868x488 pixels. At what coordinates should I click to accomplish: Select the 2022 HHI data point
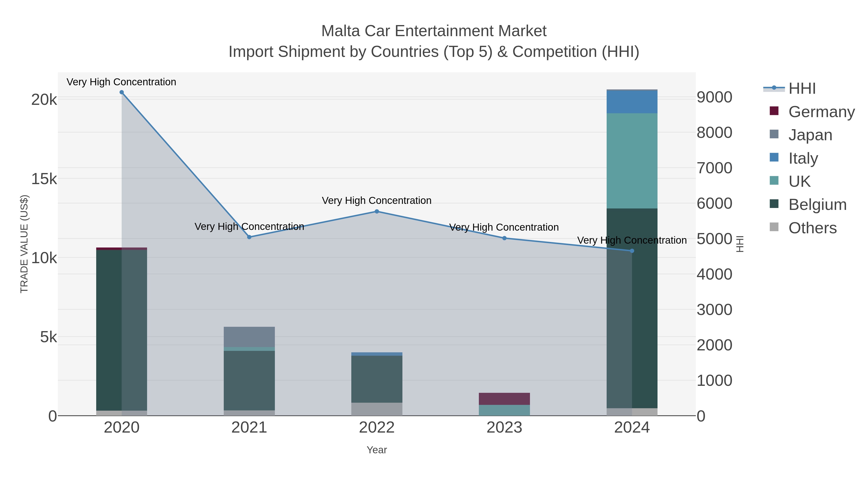click(x=377, y=212)
